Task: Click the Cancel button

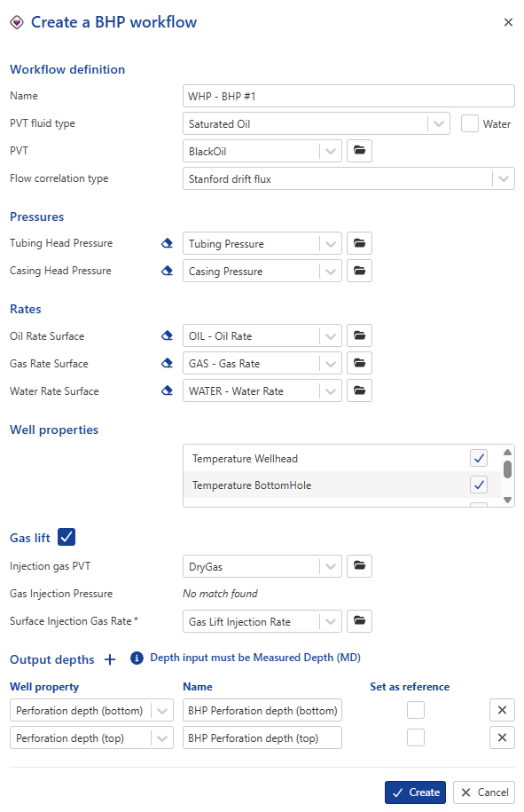Action: click(x=483, y=792)
